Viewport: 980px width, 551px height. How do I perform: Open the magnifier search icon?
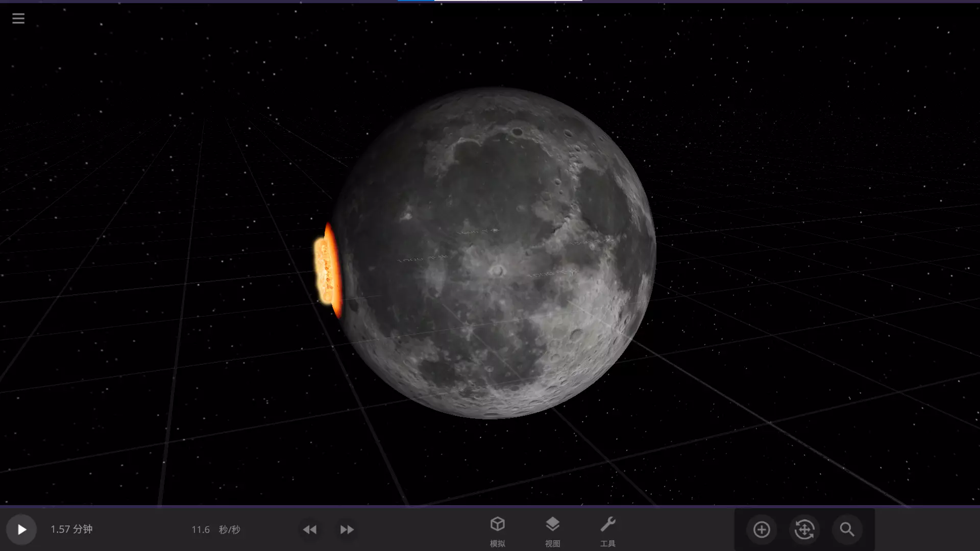tap(847, 530)
